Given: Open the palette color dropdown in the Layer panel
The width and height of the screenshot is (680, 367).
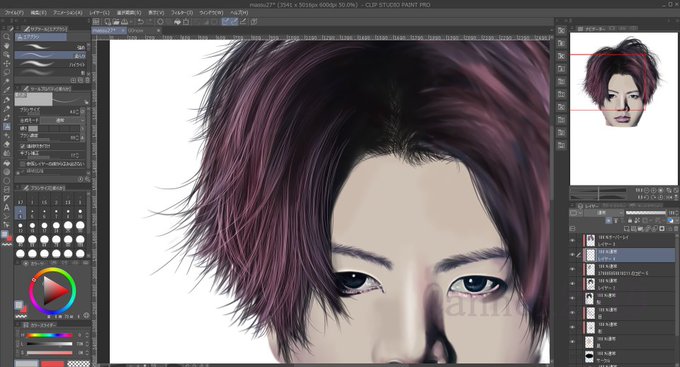Looking at the screenshot, I should pos(576,213).
